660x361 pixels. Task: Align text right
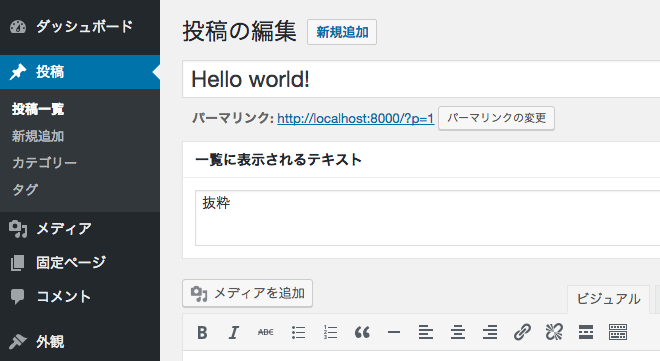490,332
